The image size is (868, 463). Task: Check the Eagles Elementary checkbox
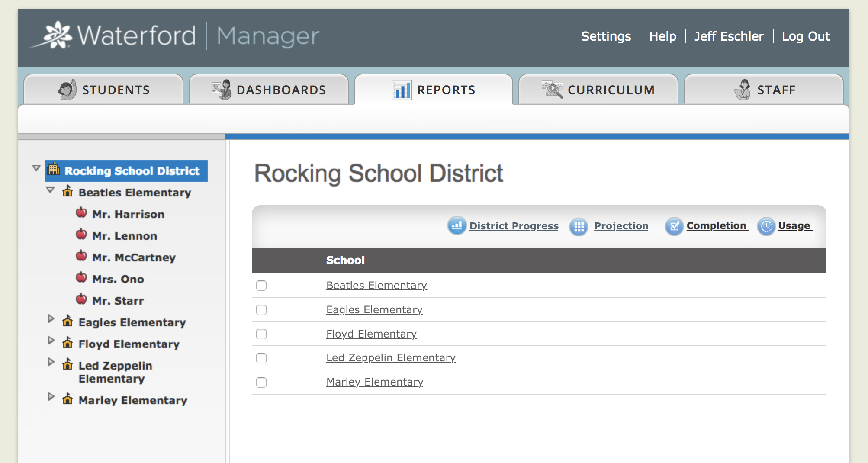(261, 310)
